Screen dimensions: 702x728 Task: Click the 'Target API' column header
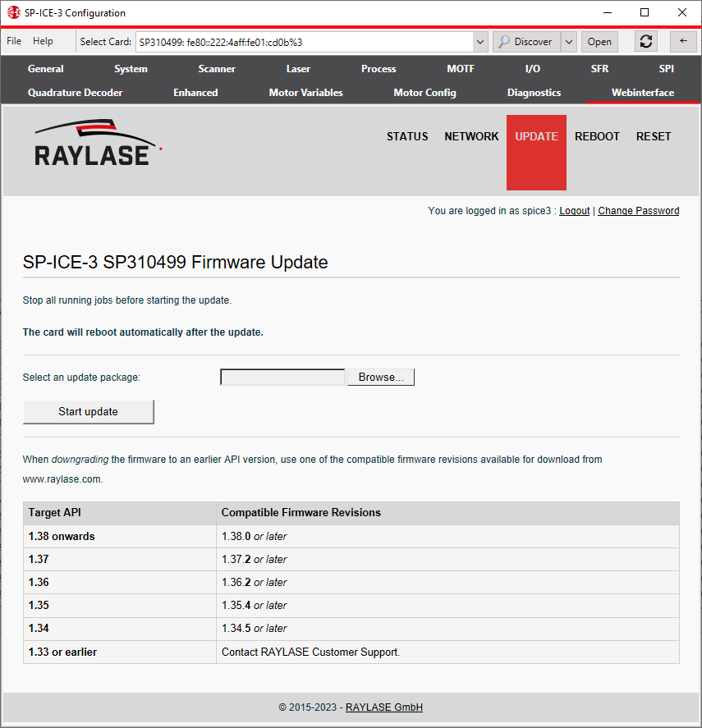tap(119, 513)
